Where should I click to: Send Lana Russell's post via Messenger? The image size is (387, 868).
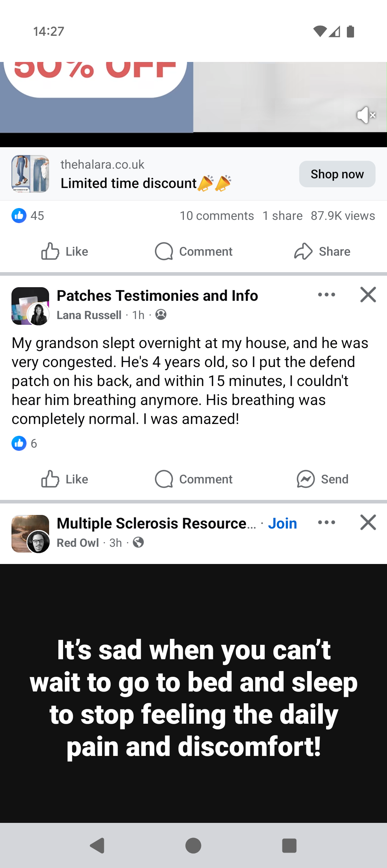pos(322,479)
